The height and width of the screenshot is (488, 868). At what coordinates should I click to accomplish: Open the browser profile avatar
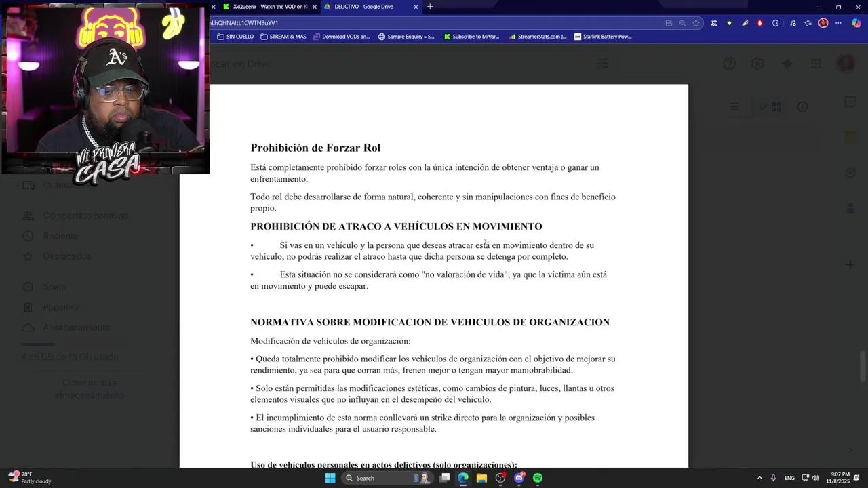point(823,23)
